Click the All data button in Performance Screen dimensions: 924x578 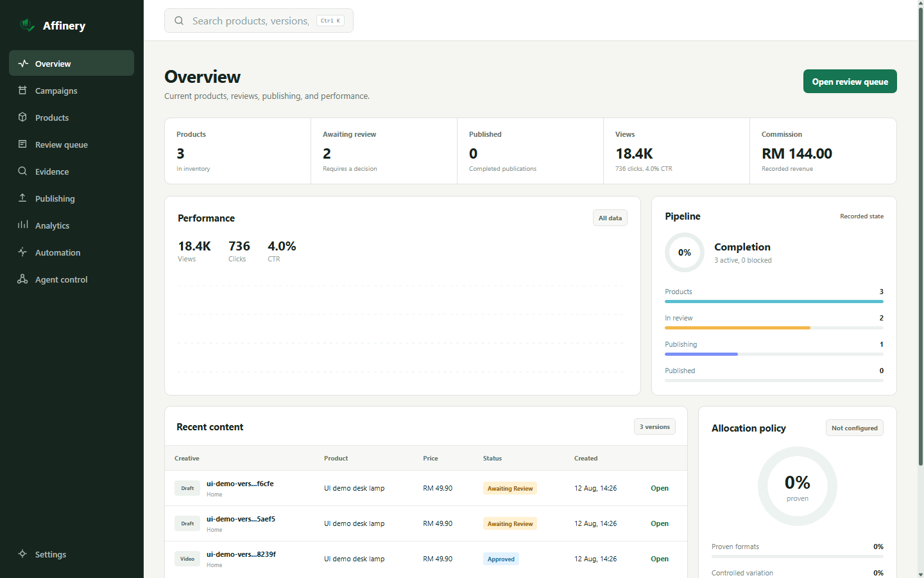tap(610, 218)
